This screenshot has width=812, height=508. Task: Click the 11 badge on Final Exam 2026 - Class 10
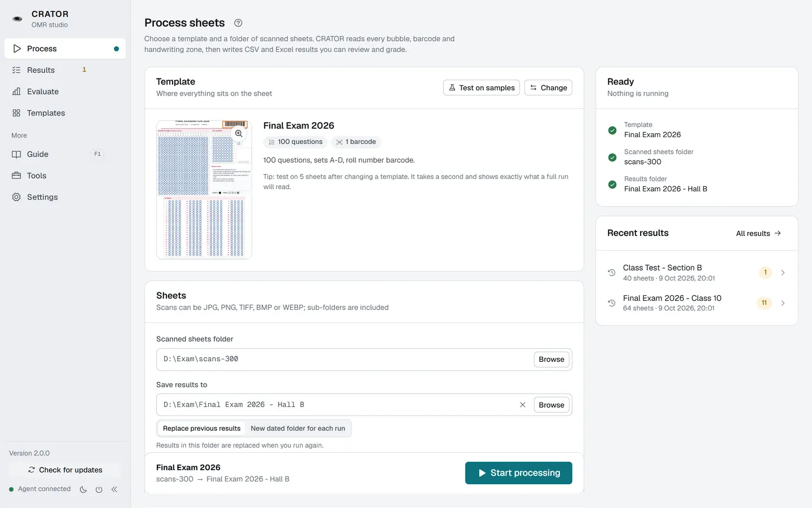pyautogui.click(x=764, y=303)
